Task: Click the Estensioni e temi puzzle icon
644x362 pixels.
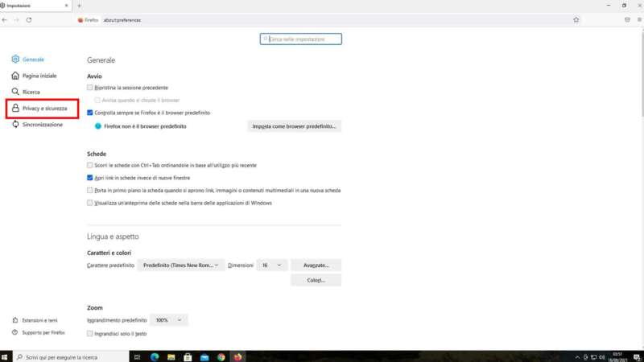Action: click(x=15, y=320)
